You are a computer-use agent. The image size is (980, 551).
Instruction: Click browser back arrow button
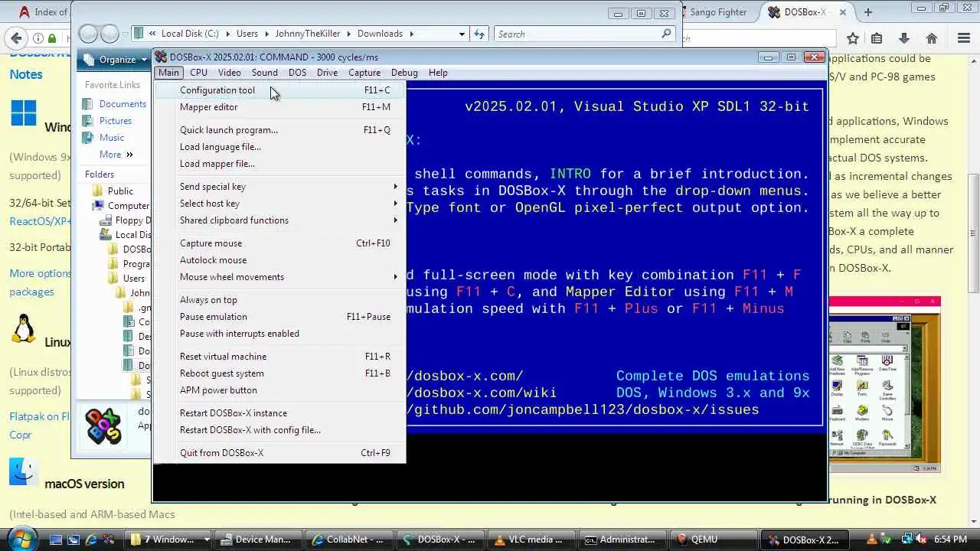[15, 38]
